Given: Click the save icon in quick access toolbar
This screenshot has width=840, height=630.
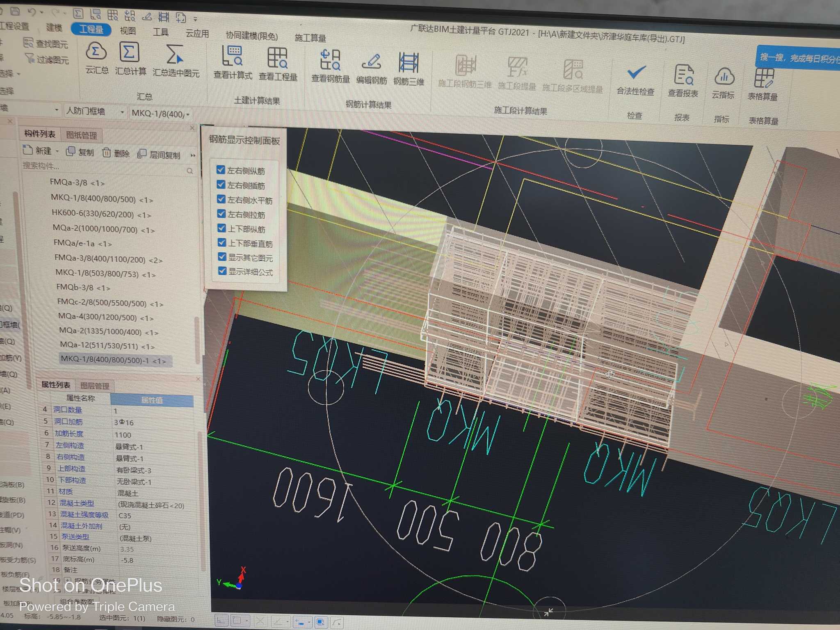Looking at the screenshot, I should coord(15,11).
